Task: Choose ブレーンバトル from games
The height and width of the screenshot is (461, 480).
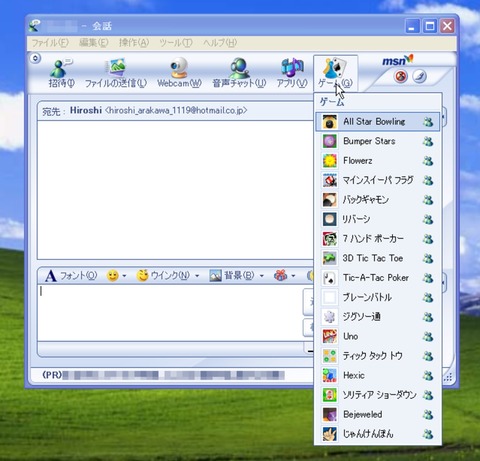Action: click(377, 297)
